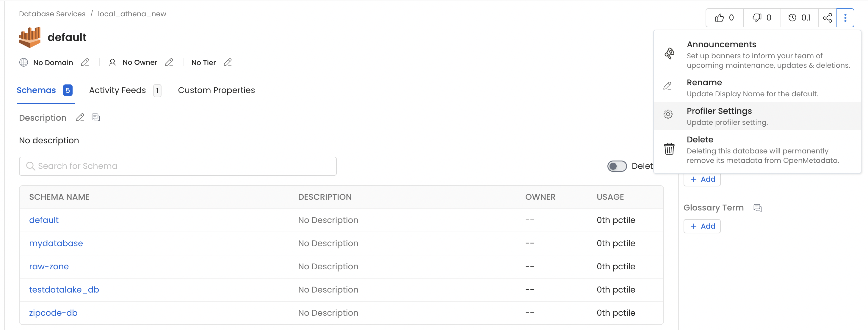Edit the domain pencil icon
Viewport: 868px width, 330px height.
click(x=85, y=63)
